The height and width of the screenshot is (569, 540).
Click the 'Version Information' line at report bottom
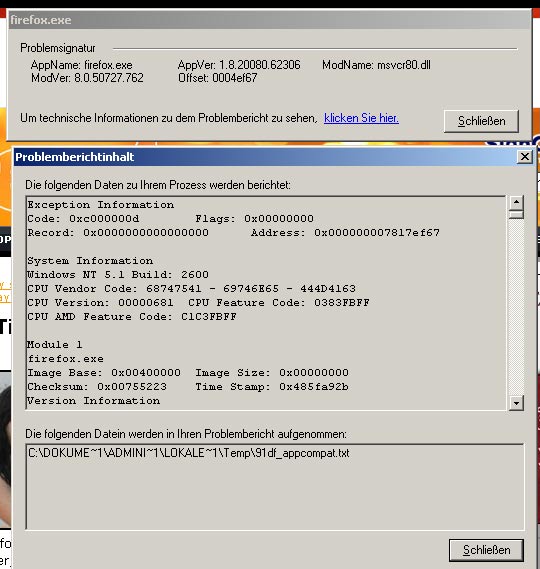(x=94, y=401)
